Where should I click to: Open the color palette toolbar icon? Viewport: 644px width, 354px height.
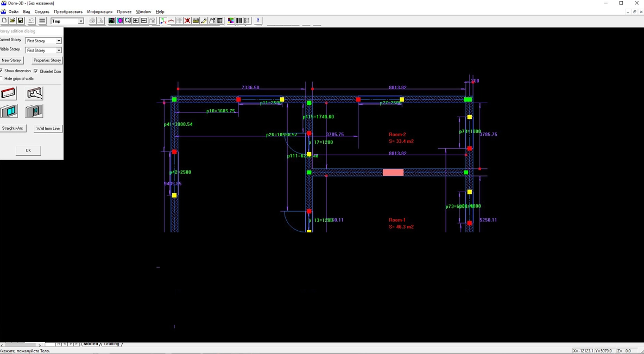point(231,21)
